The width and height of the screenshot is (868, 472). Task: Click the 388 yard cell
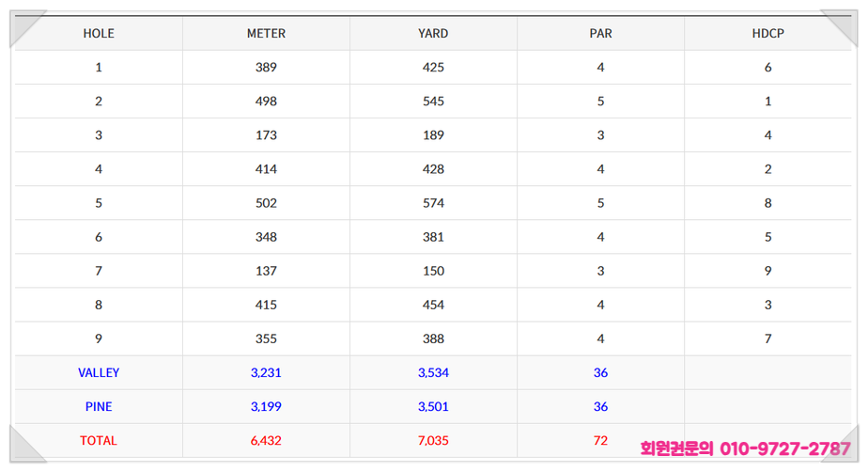click(x=433, y=338)
